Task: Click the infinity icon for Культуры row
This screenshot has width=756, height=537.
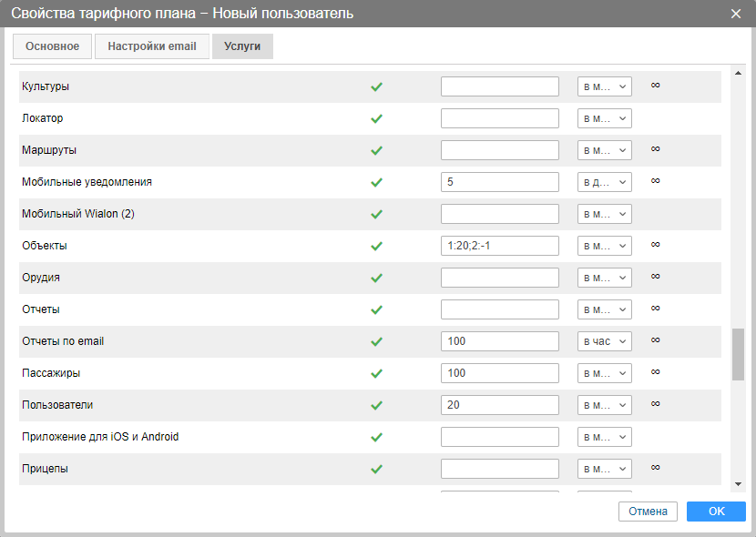Action: (x=655, y=86)
